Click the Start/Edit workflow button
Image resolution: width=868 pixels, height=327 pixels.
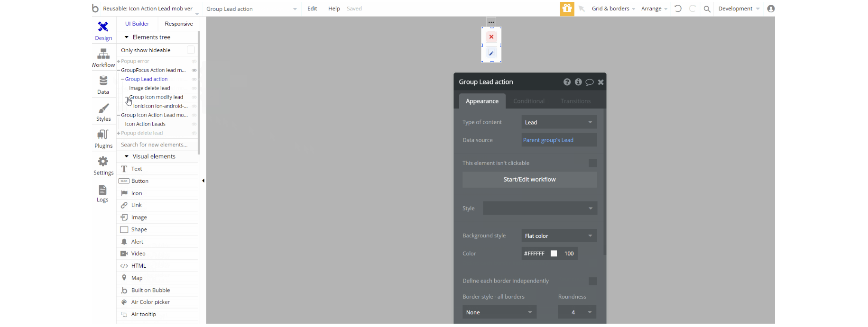click(529, 180)
